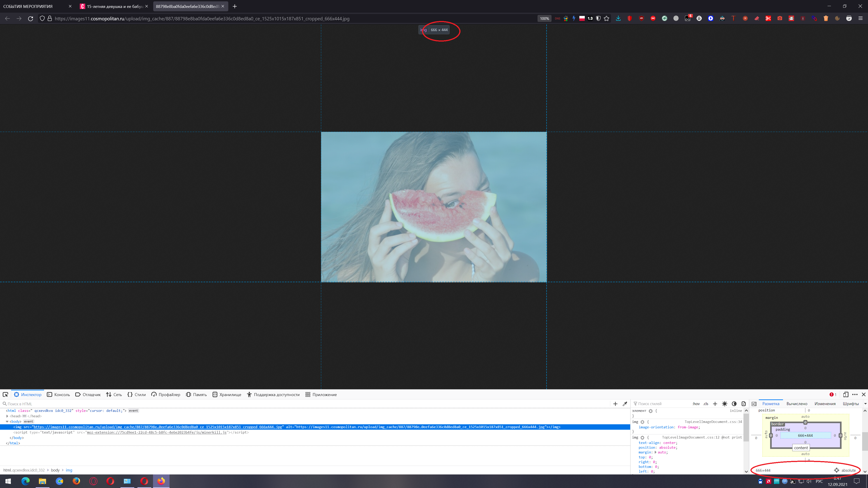Add a new CSS rule with the plus icon
868x488 pixels.
[715, 404]
